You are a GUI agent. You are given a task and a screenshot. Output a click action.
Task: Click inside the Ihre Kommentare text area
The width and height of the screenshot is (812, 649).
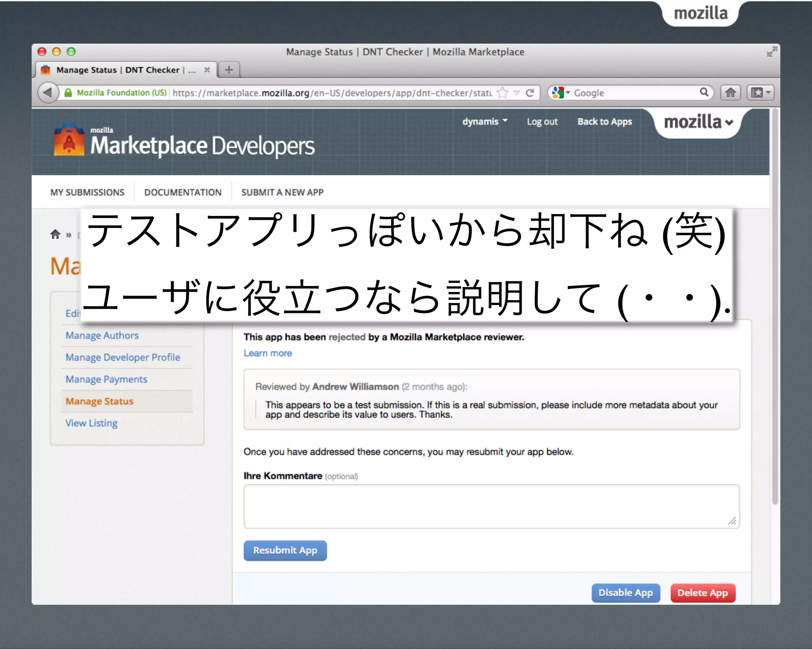492,506
